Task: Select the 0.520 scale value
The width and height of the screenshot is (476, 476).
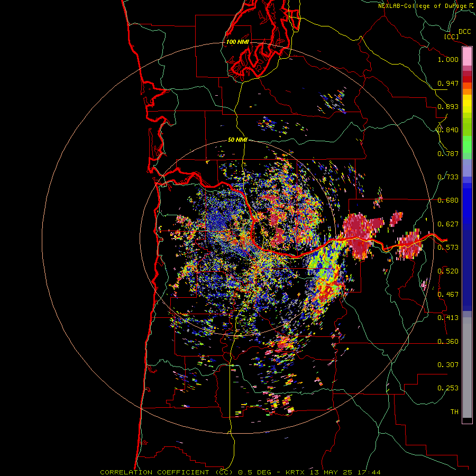Action: pyautogui.click(x=448, y=271)
